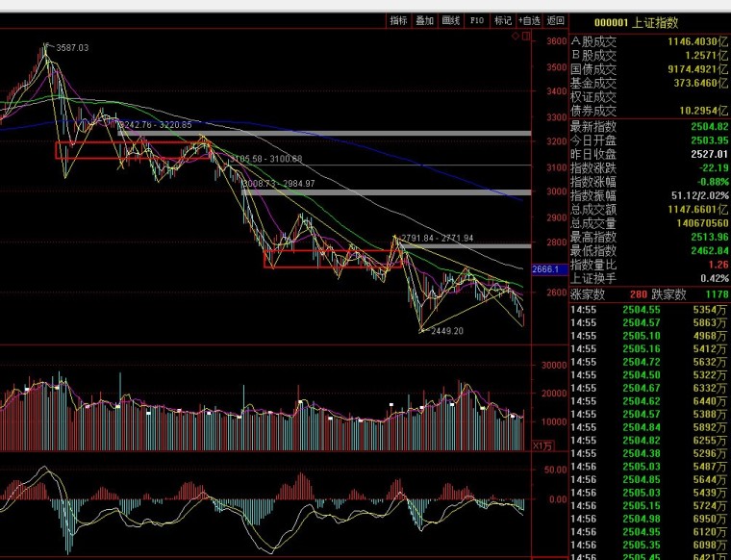Click the 标记 mark button

(x=502, y=20)
